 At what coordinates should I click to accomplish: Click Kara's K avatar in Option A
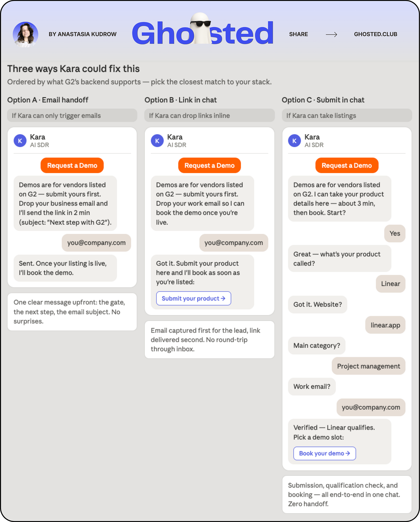(x=20, y=141)
